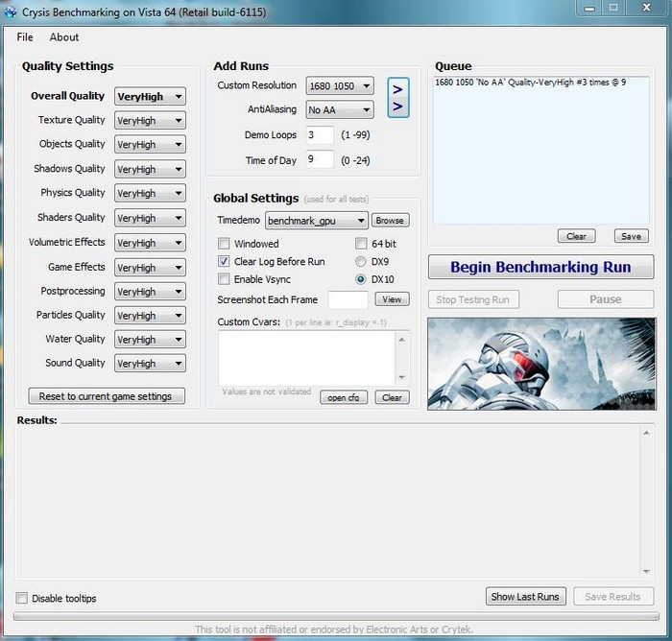Click the View button for screenshots
The width and height of the screenshot is (672, 641).
[392, 299]
